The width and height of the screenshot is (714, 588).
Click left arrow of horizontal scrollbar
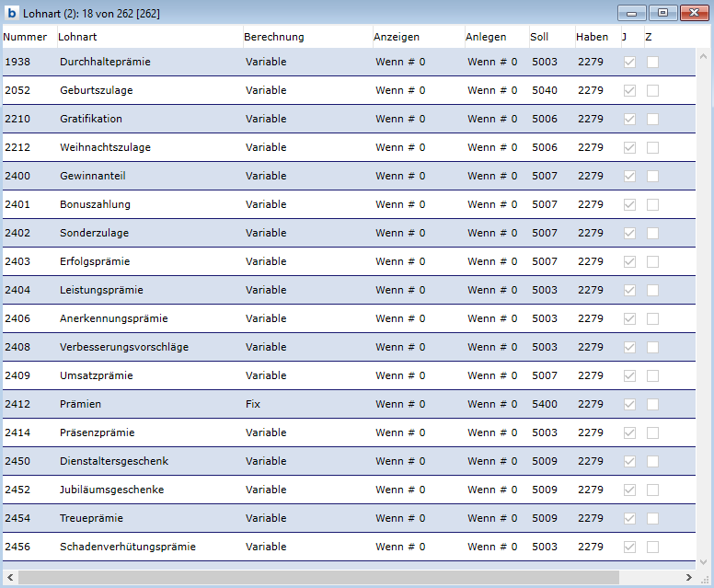pos(9,578)
